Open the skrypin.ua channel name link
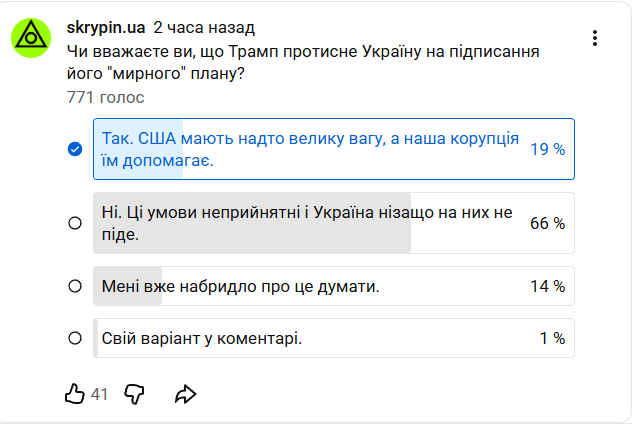Screen dimensions: 637x430 point(106,27)
